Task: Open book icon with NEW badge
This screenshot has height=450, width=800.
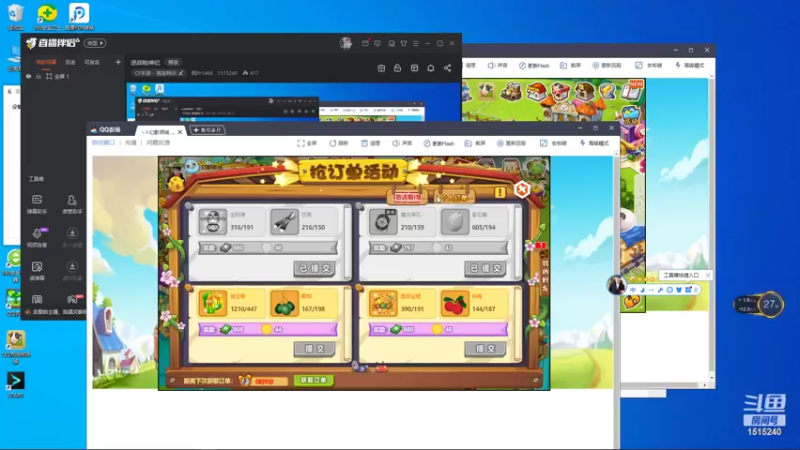Action: point(633,91)
